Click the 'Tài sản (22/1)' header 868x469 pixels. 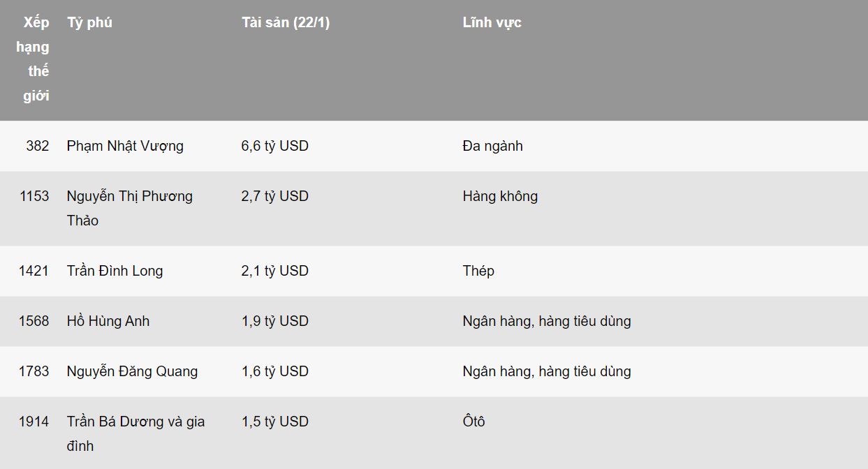tap(286, 22)
